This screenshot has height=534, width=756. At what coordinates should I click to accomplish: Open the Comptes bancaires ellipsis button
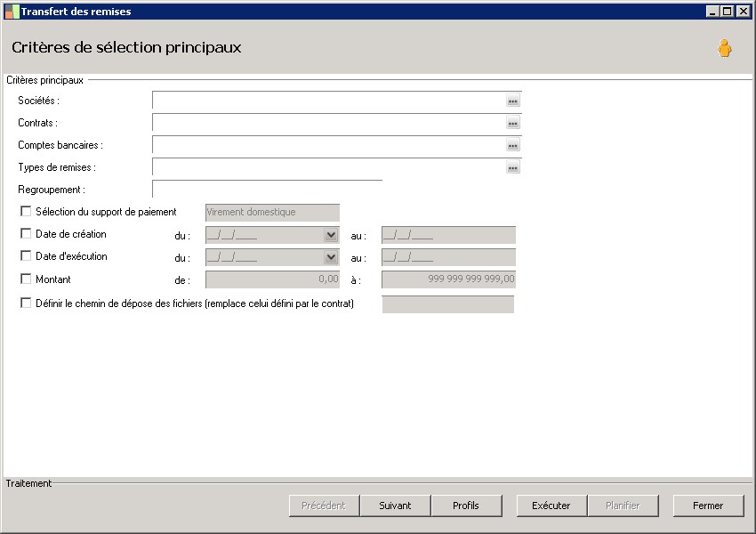tap(513, 146)
